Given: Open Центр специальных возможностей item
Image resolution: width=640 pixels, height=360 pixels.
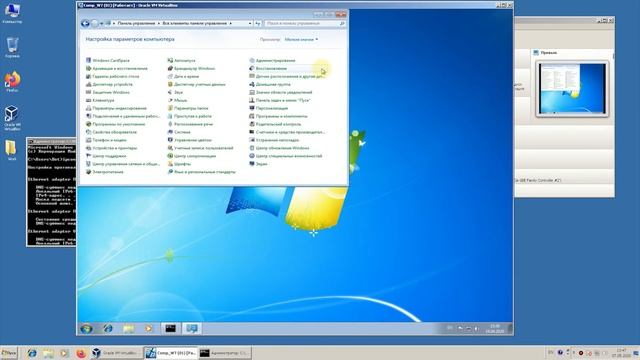Looking at the screenshot, I should 286,156.
